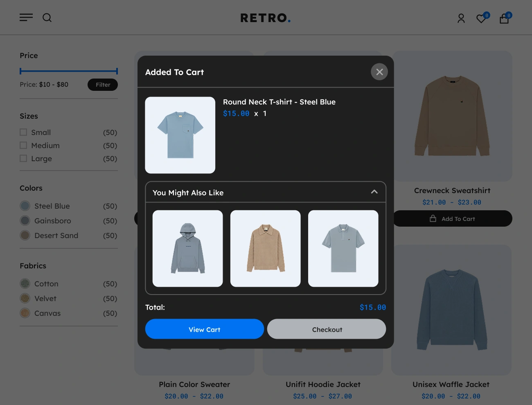532x405 pixels.
Task: Select the Cotton fabric swatch
Action: coord(25,283)
